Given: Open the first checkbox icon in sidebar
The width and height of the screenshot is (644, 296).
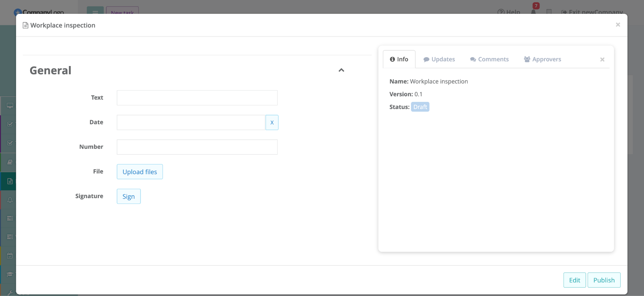Looking at the screenshot, I should [x=10, y=124].
